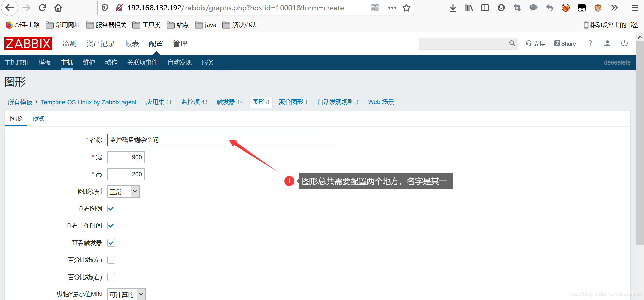The height and width of the screenshot is (300, 644).
Task: Open the Web 场景 link
Action: pos(381,102)
